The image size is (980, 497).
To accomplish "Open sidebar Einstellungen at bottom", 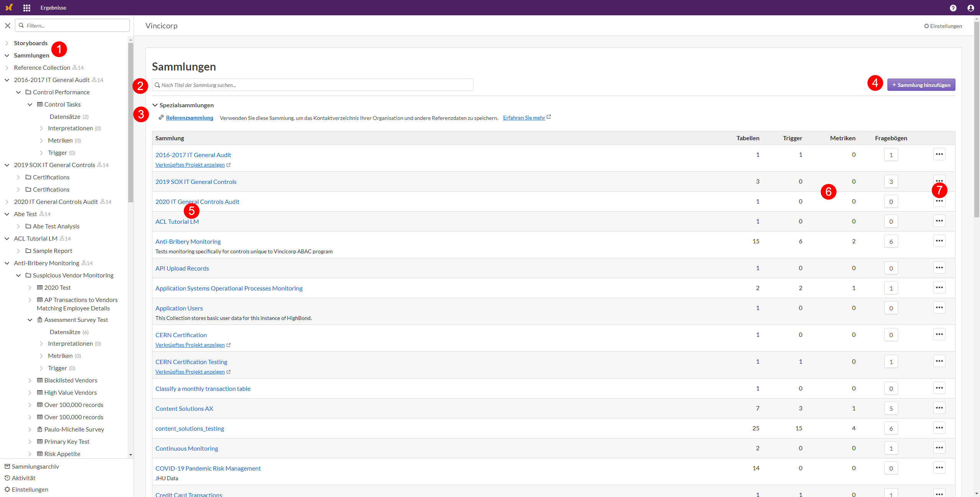I will pyautogui.click(x=26, y=489).
